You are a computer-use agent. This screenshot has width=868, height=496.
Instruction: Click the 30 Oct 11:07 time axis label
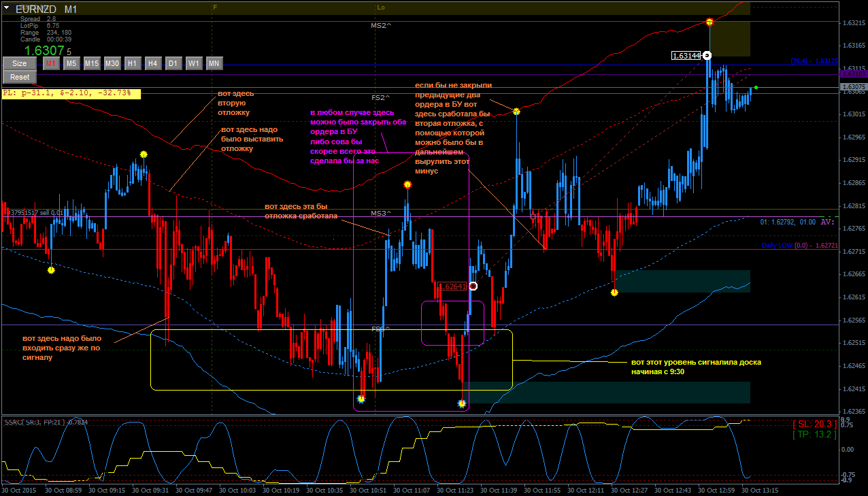coord(411,490)
